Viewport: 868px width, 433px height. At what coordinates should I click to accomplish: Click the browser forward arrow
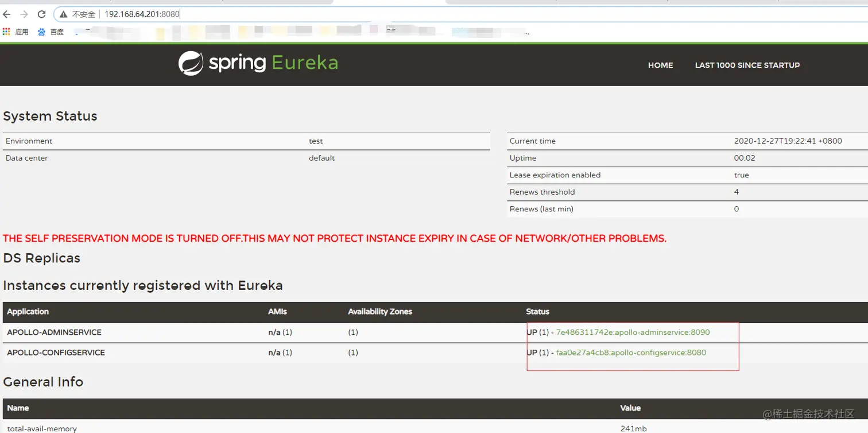(x=24, y=14)
